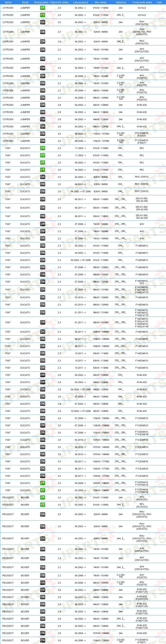Click ON icon in Fiat 07.2006 96kW / 131KM row
Image resolution: width=166 pixels, height=644 pixels.
point(43,290)
